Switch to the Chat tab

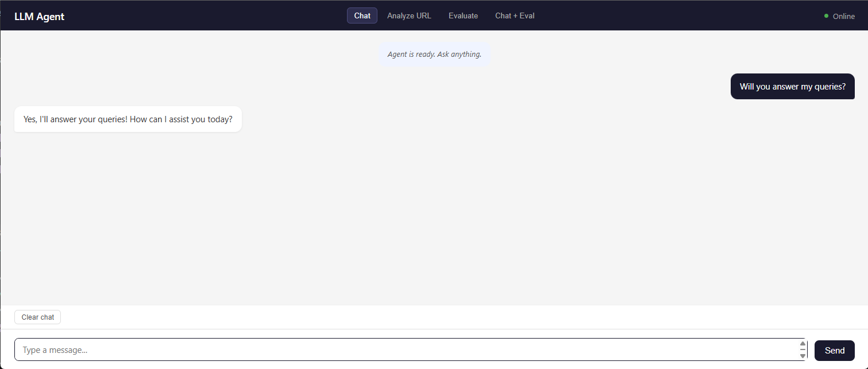pos(362,15)
